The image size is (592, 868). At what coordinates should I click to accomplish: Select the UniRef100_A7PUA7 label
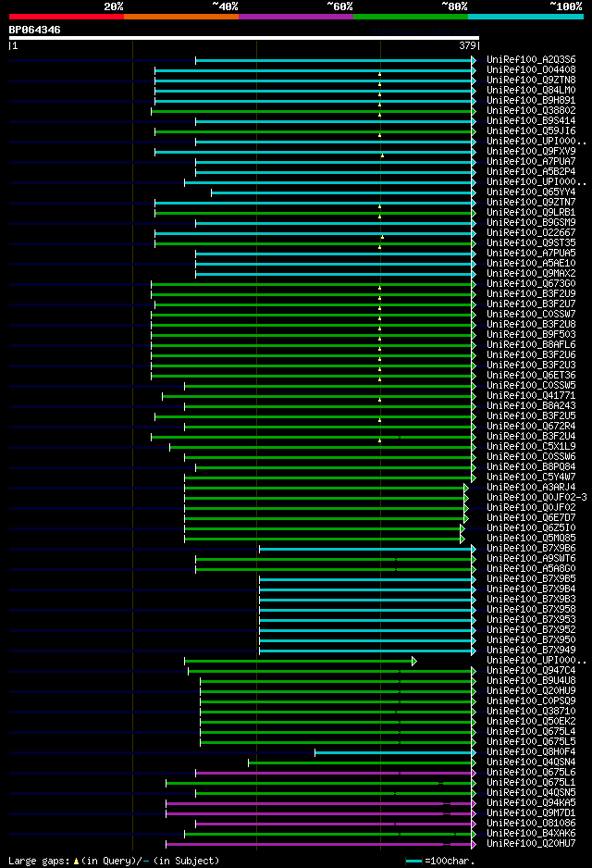pyautogui.click(x=531, y=162)
